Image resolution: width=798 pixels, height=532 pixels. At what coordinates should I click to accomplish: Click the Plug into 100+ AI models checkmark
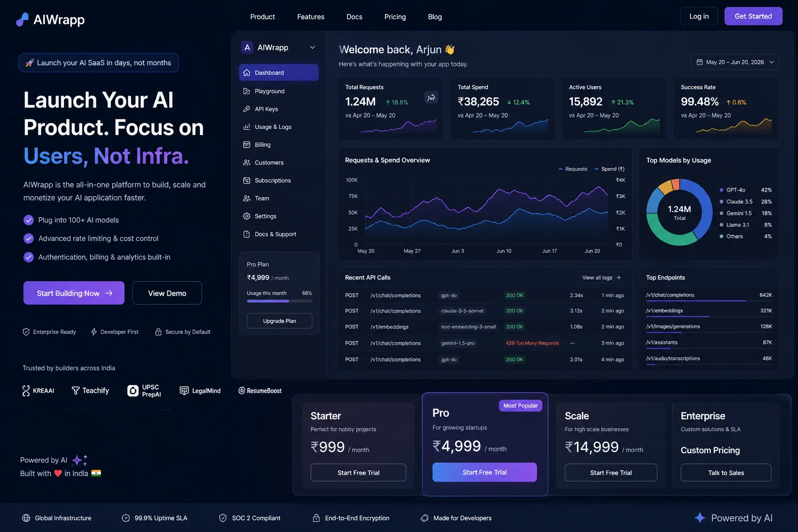coord(29,220)
